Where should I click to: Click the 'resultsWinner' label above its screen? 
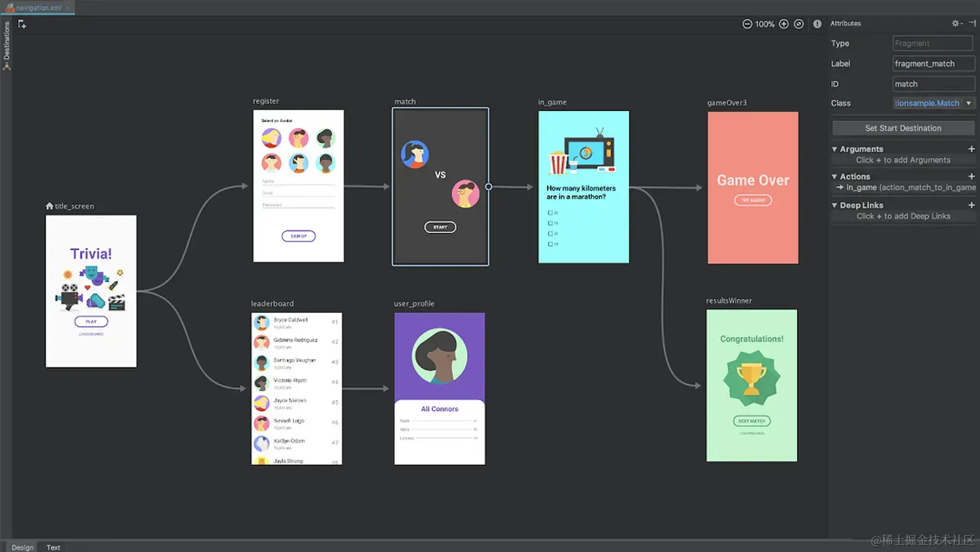pyautogui.click(x=729, y=301)
